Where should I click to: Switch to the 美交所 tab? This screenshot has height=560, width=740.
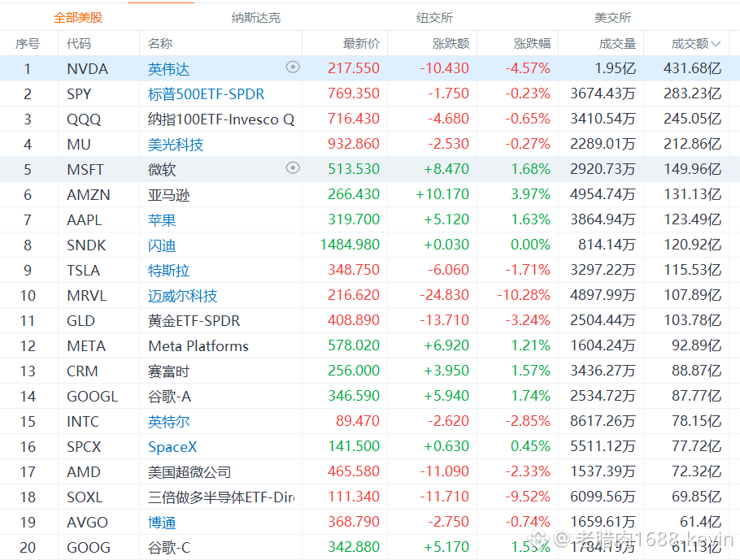point(612,18)
